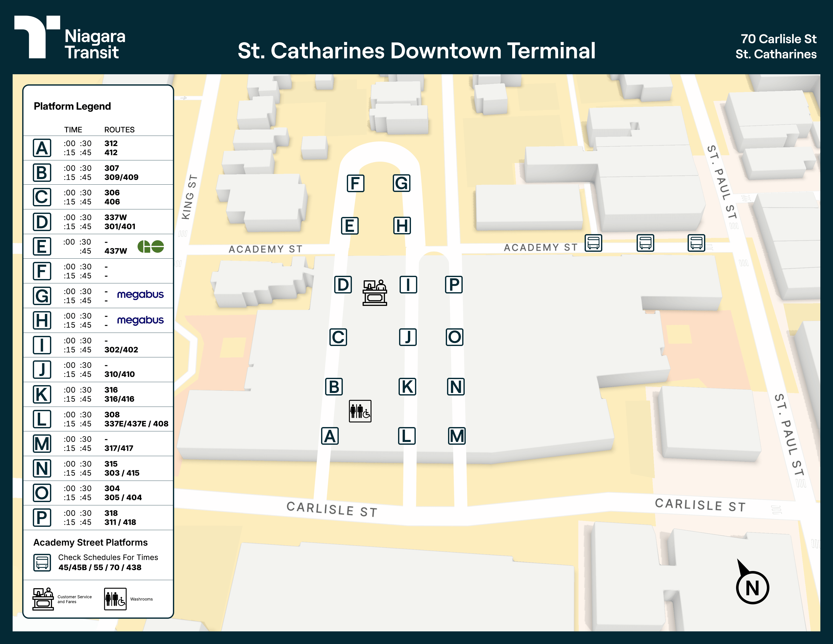
Task: Click the GO Transit logo in legend
Action: pos(151,246)
